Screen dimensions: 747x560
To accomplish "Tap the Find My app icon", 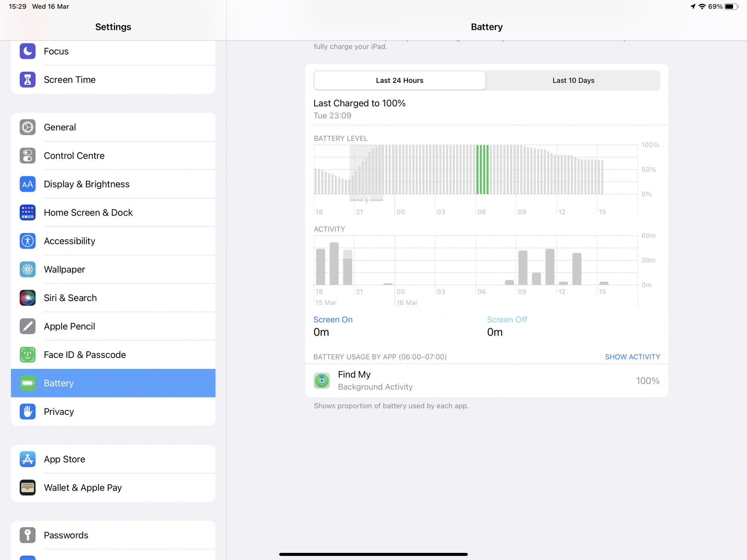I will click(x=322, y=380).
